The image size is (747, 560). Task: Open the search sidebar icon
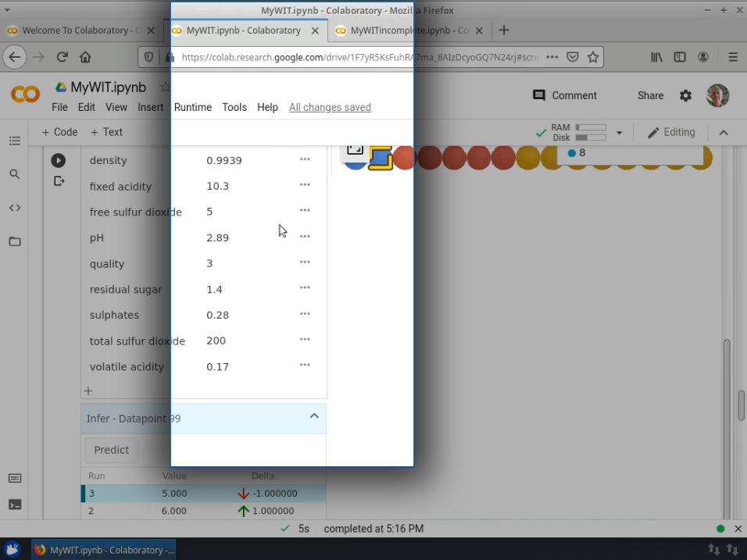15,174
